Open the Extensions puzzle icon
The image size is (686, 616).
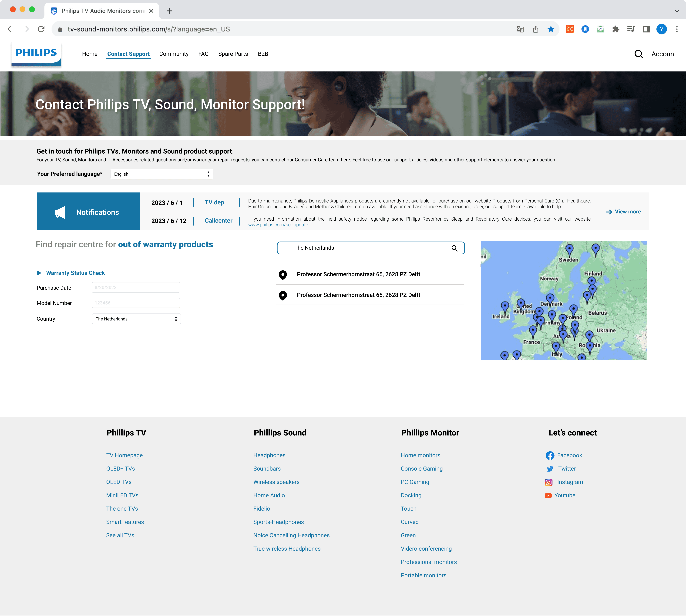click(x=616, y=29)
